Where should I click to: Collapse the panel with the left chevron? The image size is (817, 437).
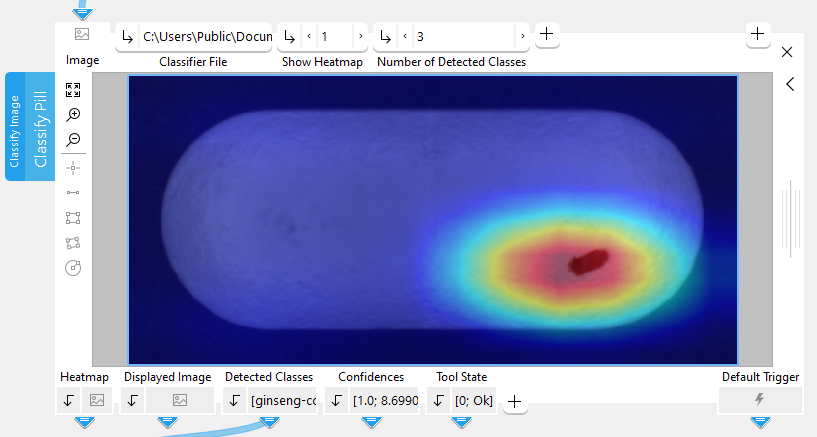point(790,84)
